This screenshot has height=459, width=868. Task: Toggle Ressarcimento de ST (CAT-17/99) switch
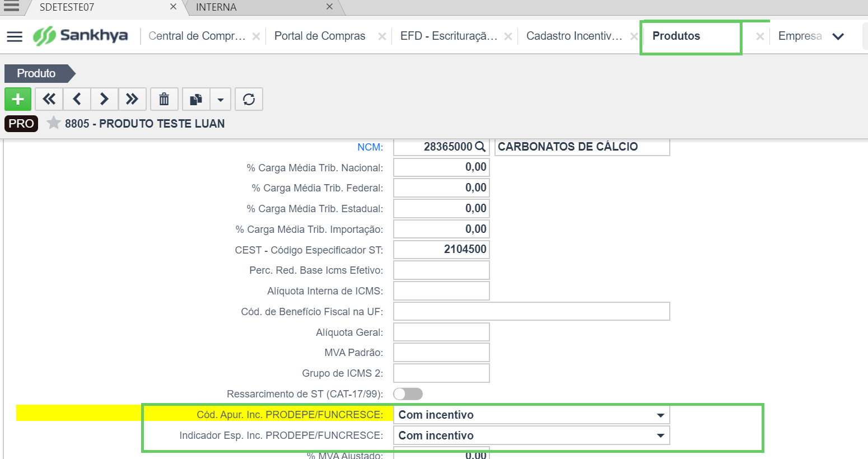tap(408, 394)
